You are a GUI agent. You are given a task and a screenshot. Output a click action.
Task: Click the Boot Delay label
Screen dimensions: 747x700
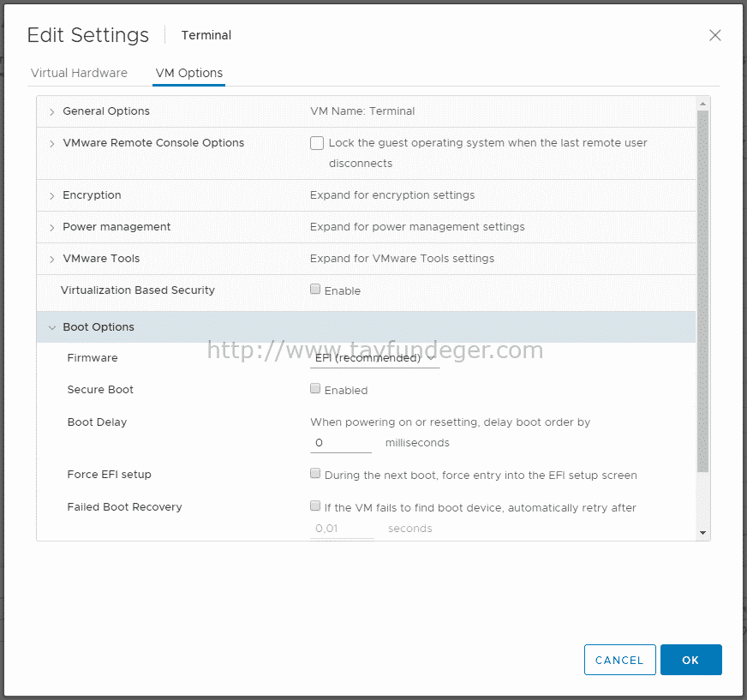click(x=97, y=422)
